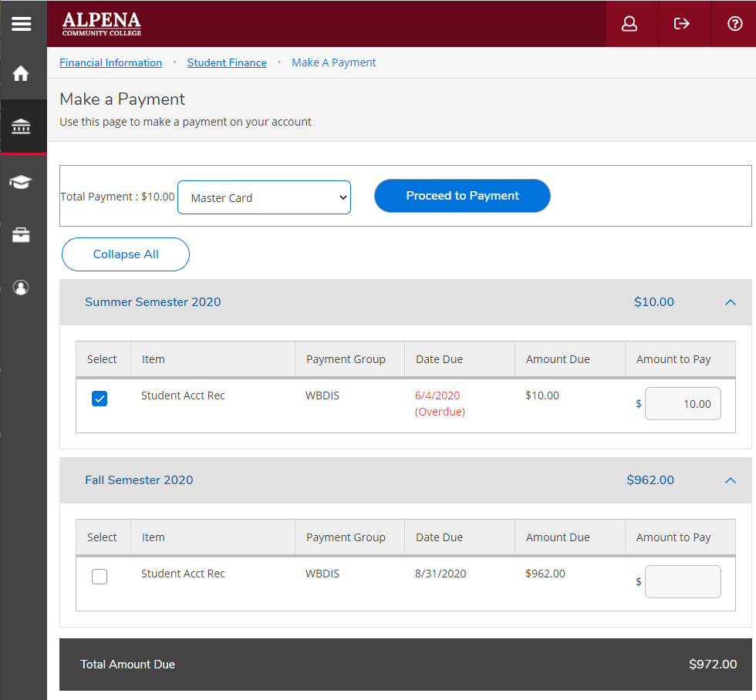This screenshot has width=756, height=700.
Task: Click the empty Fall Amount to Pay field
Action: [683, 581]
